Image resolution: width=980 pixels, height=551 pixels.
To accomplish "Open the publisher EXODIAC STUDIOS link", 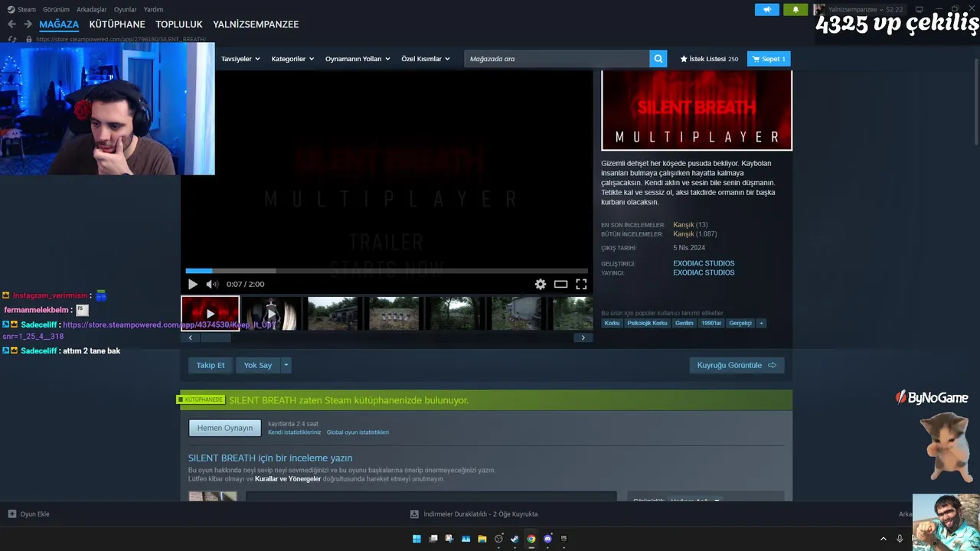I will 704,272.
